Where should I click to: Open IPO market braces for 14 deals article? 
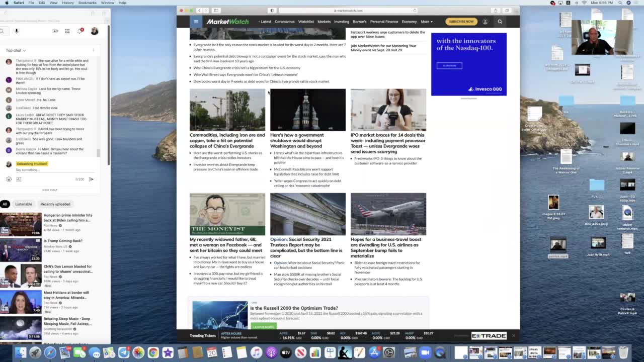pyautogui.click(x=388, y=143)
